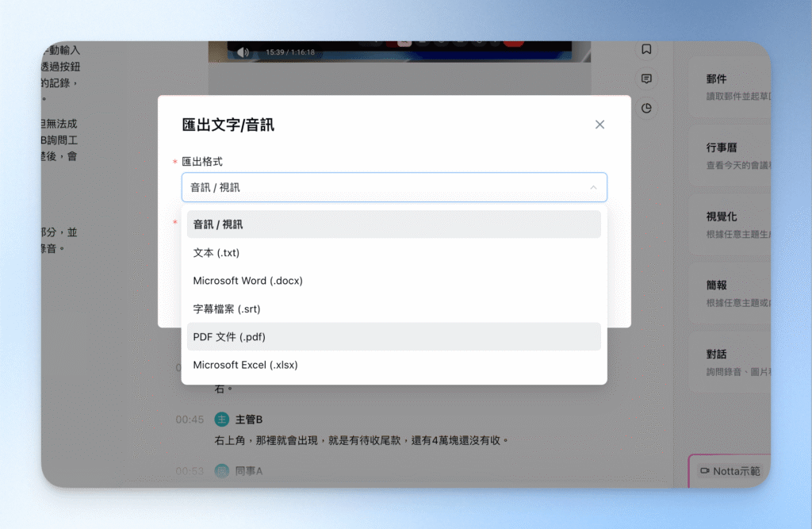
Task: Mute the video with the speaker icon
Action: 243,52
